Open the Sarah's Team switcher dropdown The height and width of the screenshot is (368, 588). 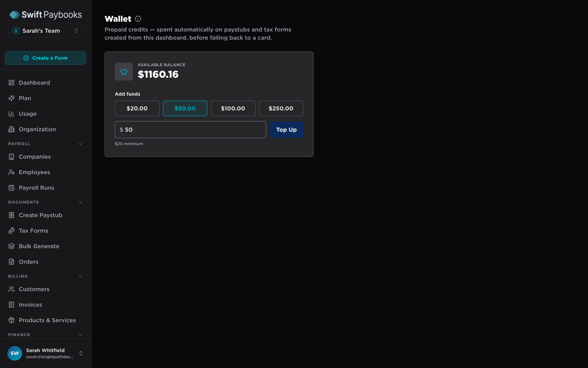tap(46, 31)
